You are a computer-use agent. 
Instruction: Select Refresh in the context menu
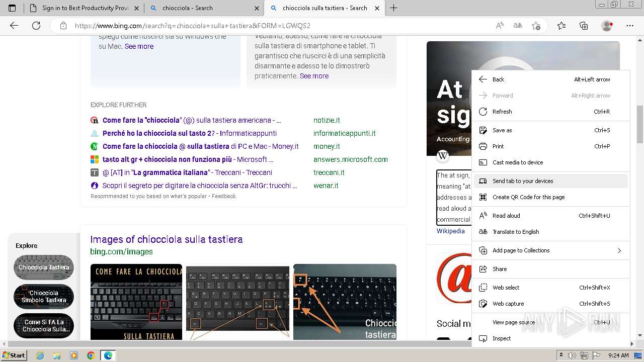click(551, 112)
